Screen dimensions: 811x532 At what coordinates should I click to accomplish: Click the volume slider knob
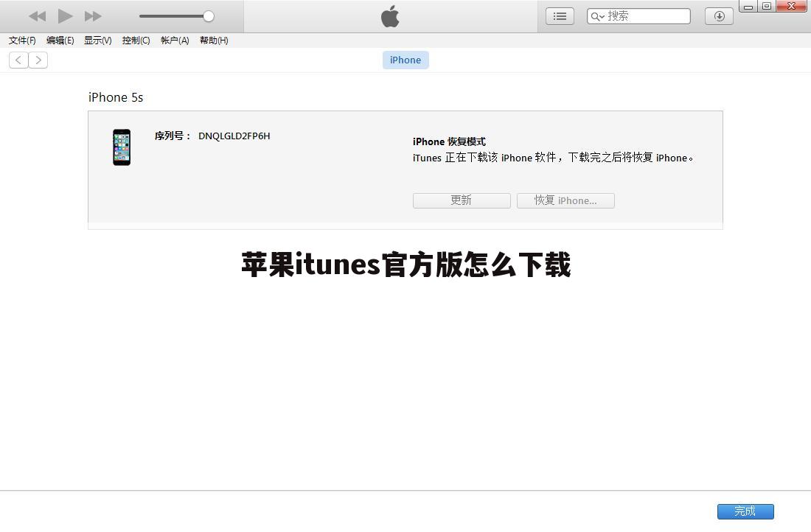(209, 16)
